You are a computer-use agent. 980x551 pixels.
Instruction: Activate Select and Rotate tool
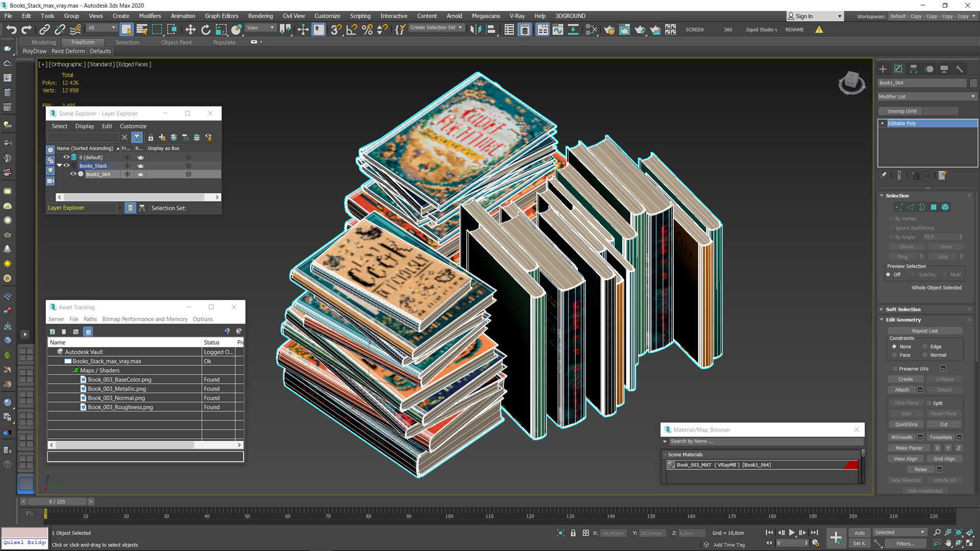click(x=206, y=30)
